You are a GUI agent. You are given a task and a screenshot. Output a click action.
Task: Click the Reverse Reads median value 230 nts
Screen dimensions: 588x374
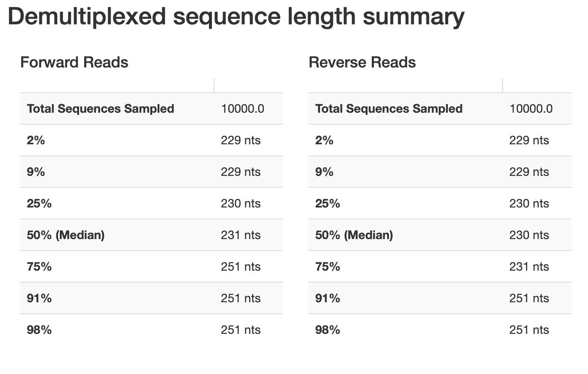pyautogui.click(x=529, y=235)
